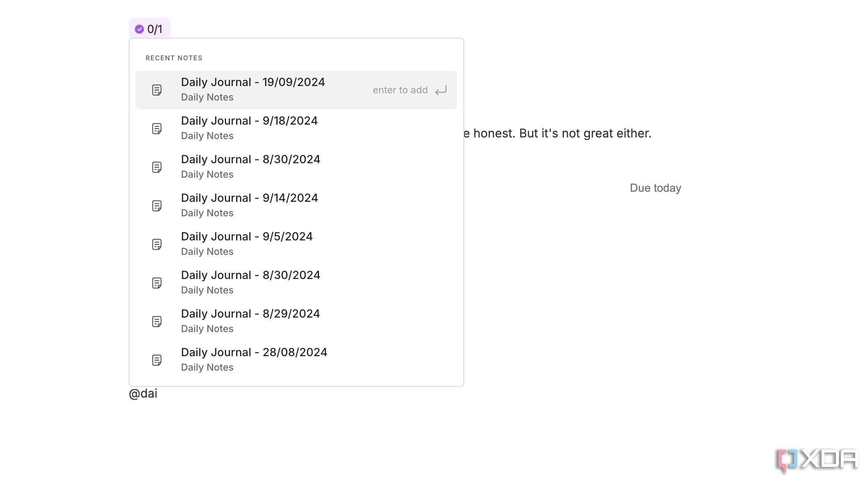
Task: Click the note icon for Daily Journal 9/14/2024
Action: [157, 205]
